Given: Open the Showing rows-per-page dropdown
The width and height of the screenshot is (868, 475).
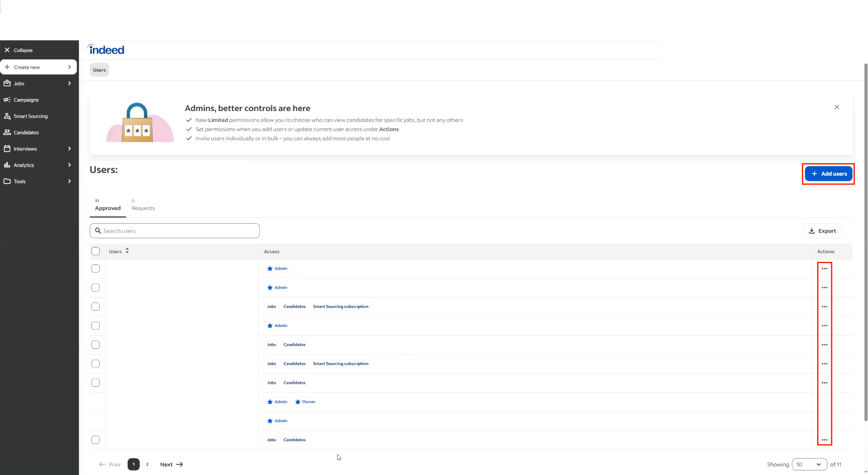Looking at the screenshot, I should [x=809, y=464].
